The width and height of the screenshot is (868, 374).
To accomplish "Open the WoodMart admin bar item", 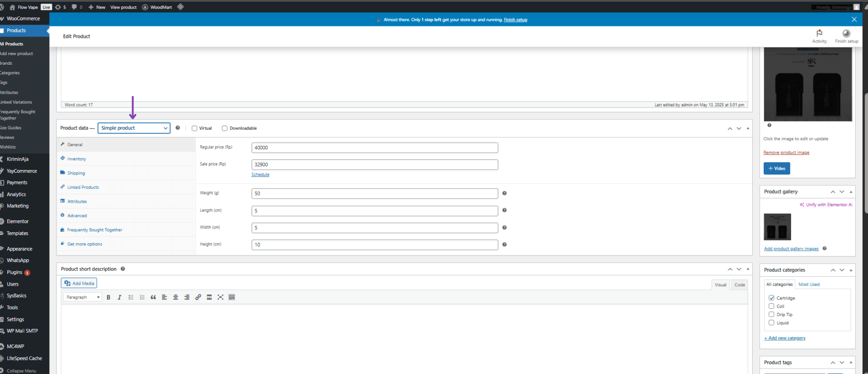I will pos(157,7).
